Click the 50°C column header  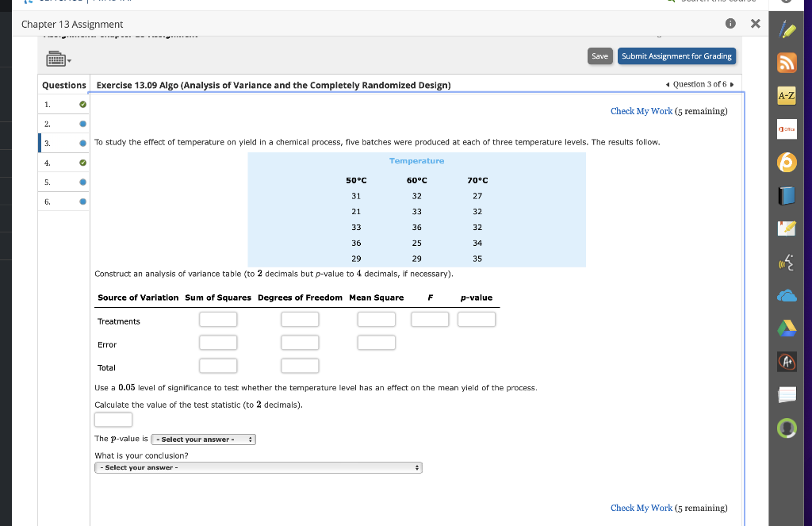click(356, 180)
